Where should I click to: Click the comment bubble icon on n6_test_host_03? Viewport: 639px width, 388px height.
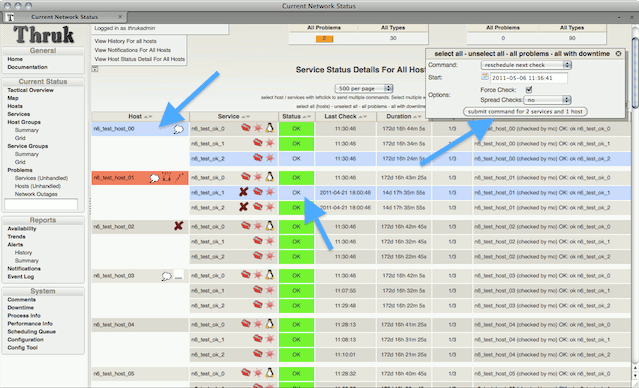(166, 276)
